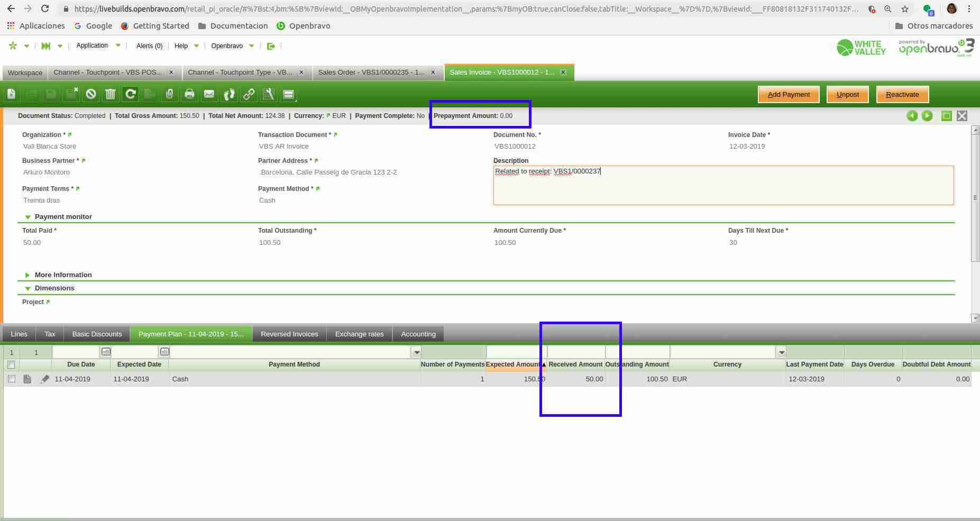Expand the More Information section
Screen dimensions: 980x521
tap(28, 275)
